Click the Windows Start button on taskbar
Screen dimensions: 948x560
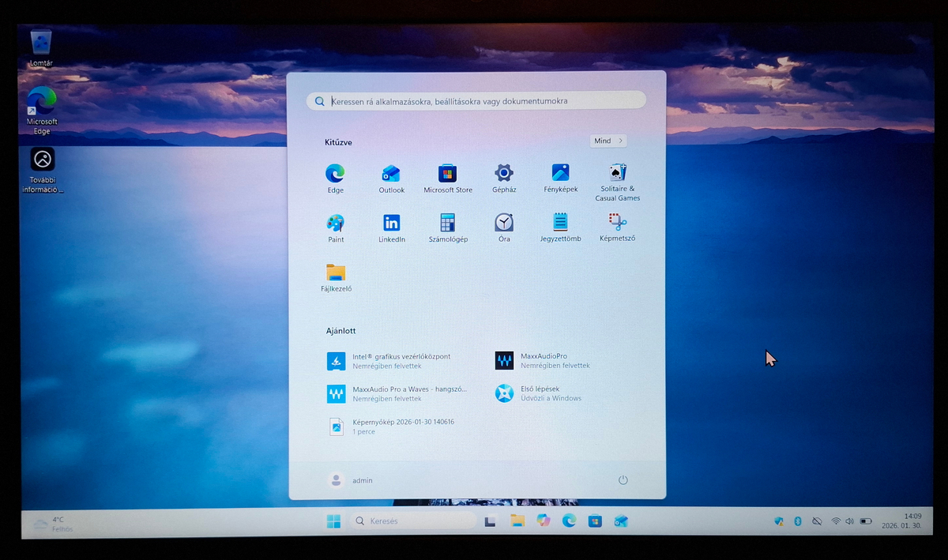coord(333,521)
